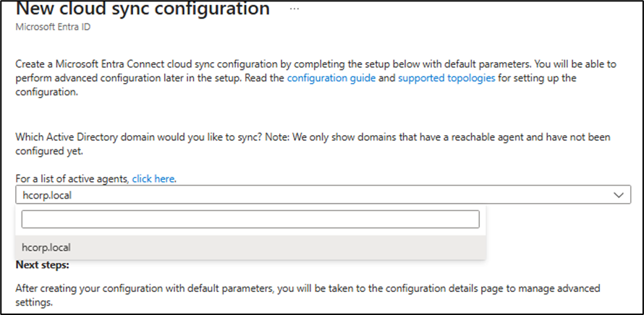Select hcorp.local option in the dropdown list
This screenshot has height=315, width=644.
pos(46,247)
